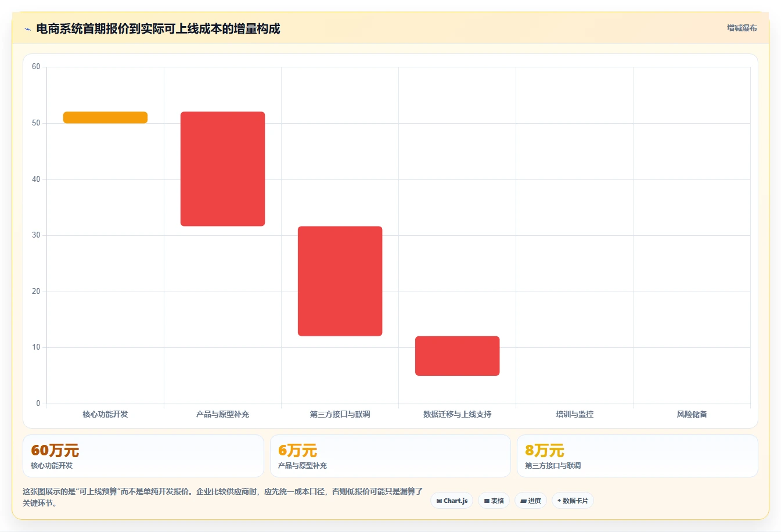Click the lightning icon beside the chart title
The height and width of the screenshot is (532, 781).
pos(27,29)
